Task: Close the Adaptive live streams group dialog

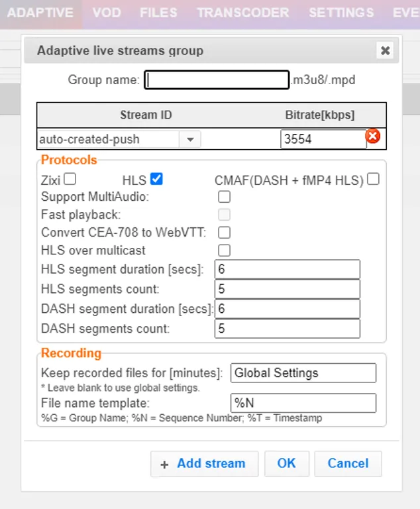Action: point(385,50)
